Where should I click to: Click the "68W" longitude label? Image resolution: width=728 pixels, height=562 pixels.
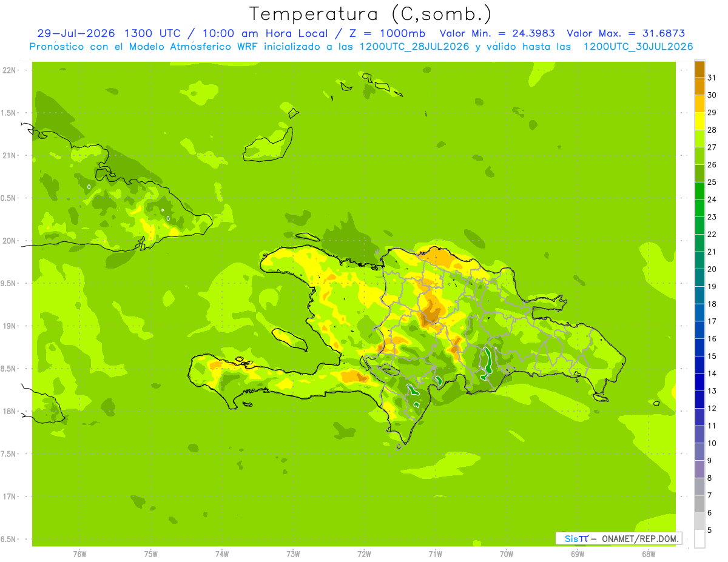point(649,554)
